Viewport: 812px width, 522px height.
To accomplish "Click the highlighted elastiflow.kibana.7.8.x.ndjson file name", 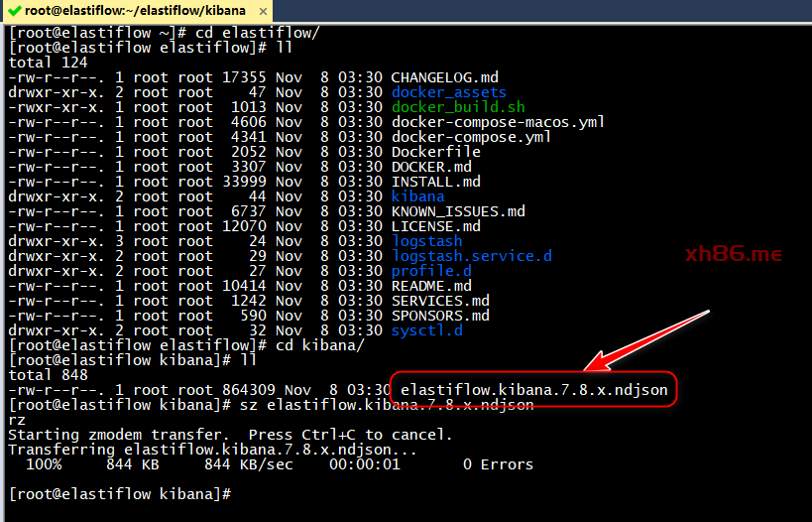I will tap(533, 390).
